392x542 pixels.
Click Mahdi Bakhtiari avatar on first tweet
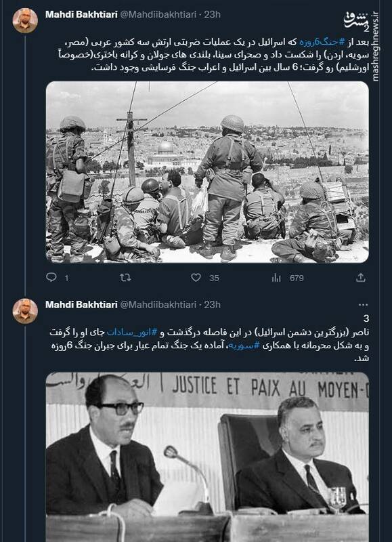point(25,21)
